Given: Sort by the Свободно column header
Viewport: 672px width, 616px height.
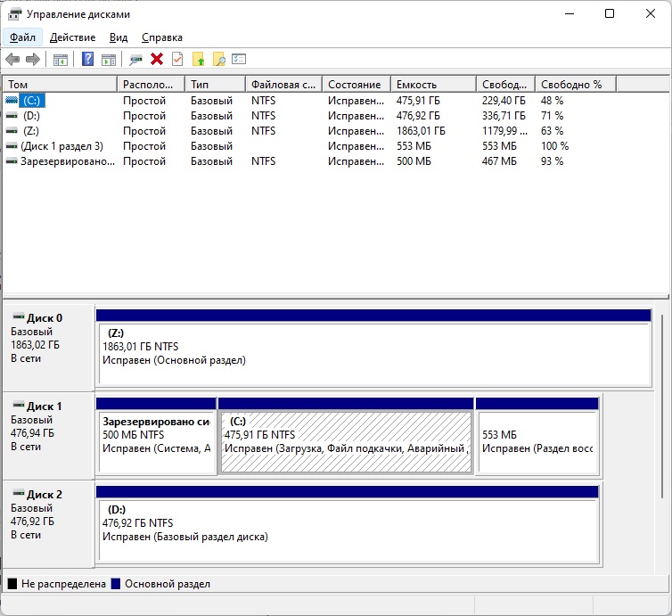Looking at the screenshot, I should coord(505,85).
